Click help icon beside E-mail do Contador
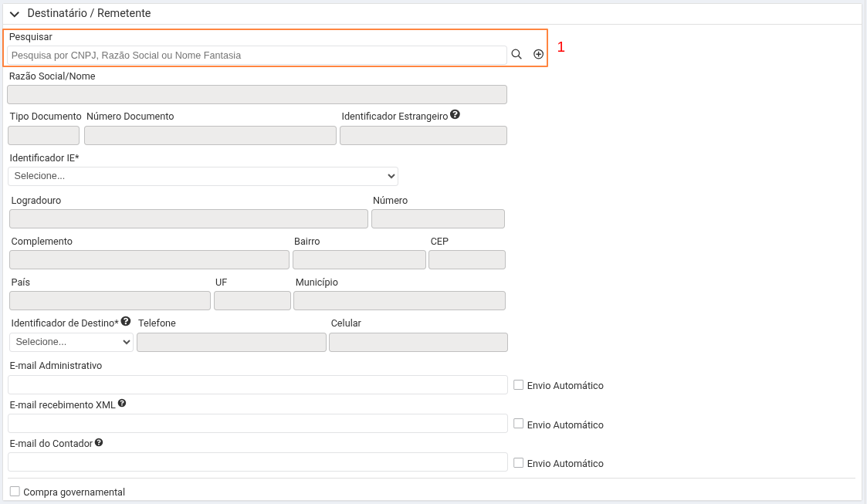 coord(99,442)
